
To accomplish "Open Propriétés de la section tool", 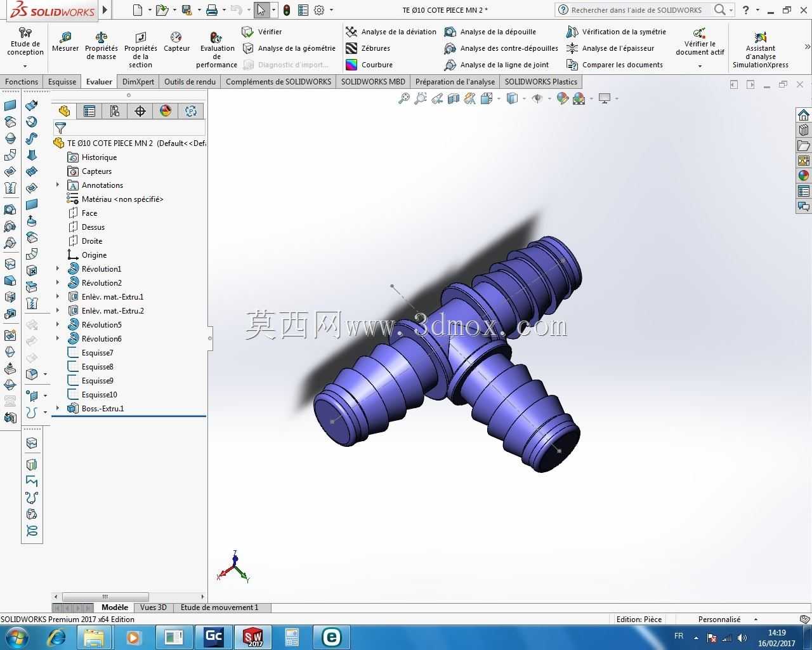I will [x=140, y=50].
